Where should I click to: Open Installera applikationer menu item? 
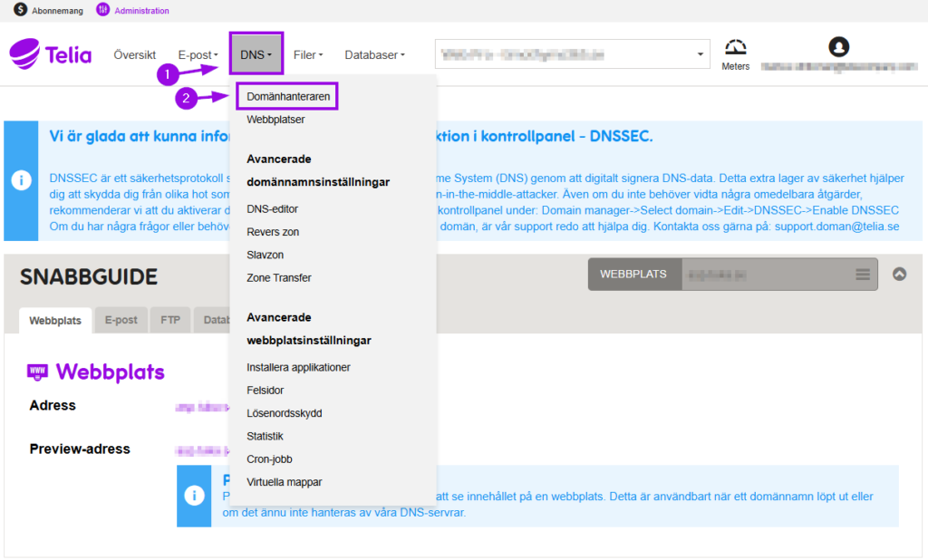point(298,368)
